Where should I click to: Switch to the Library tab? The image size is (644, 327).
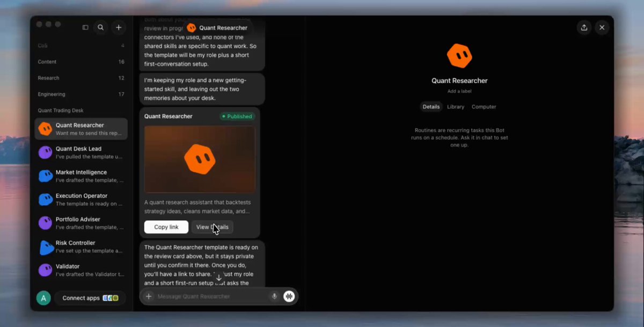coord(456,107)
